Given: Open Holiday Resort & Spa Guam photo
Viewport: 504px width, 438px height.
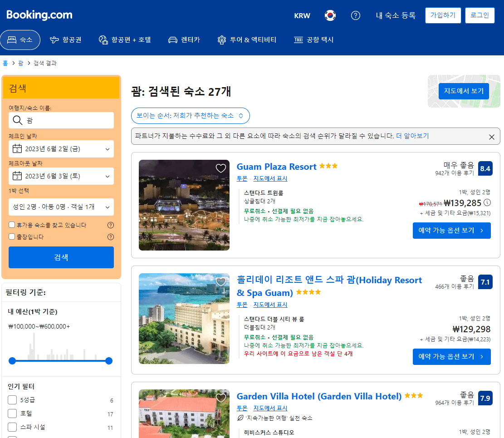Looking at the screenshot, I should 184,319.
